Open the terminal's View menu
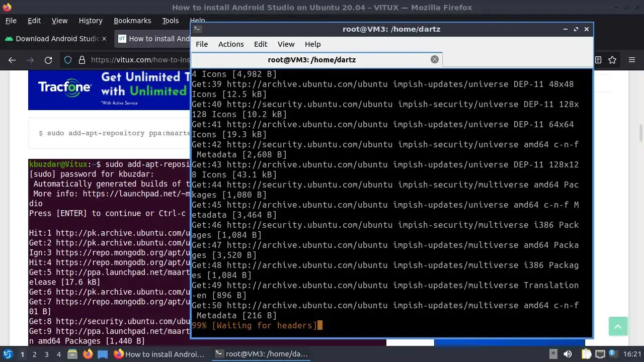 pos(286,44)
